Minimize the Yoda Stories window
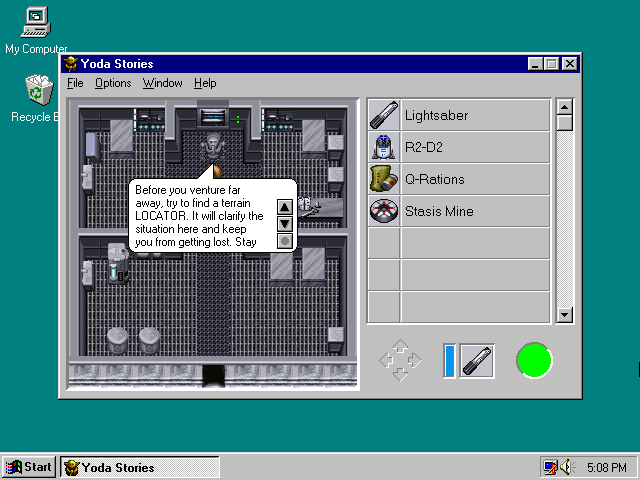Screen dimensions: 640x480 [x=535, y=64]
